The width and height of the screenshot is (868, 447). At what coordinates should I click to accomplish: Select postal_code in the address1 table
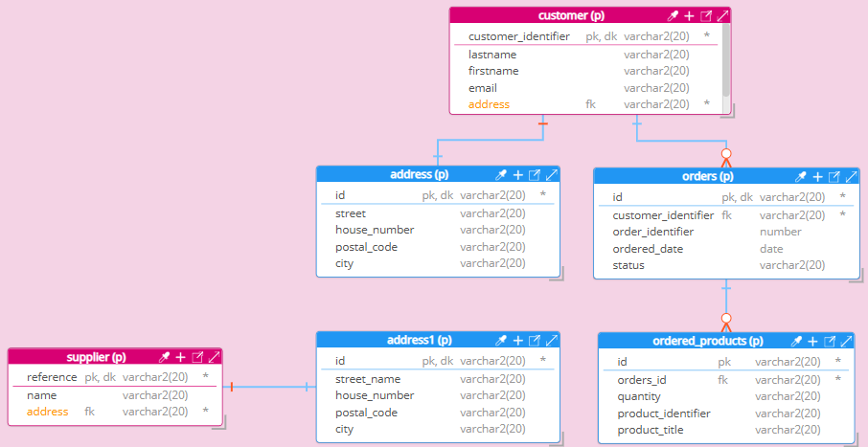[439, 413]
